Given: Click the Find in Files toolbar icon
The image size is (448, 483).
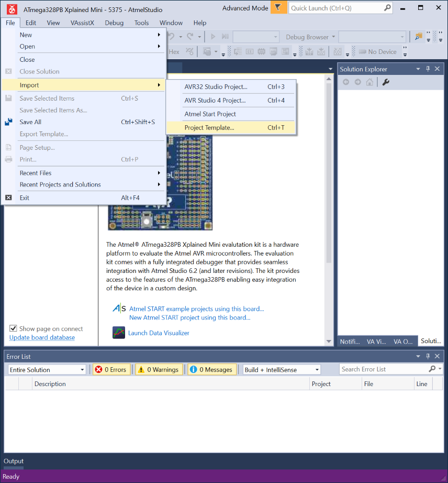Looking at the screenshot, I should tap(418, 37).
